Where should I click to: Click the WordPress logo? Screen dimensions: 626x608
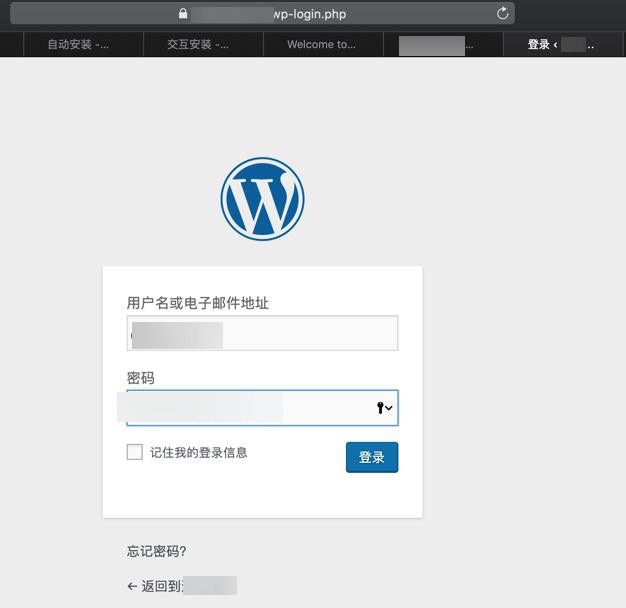point(262,199)
